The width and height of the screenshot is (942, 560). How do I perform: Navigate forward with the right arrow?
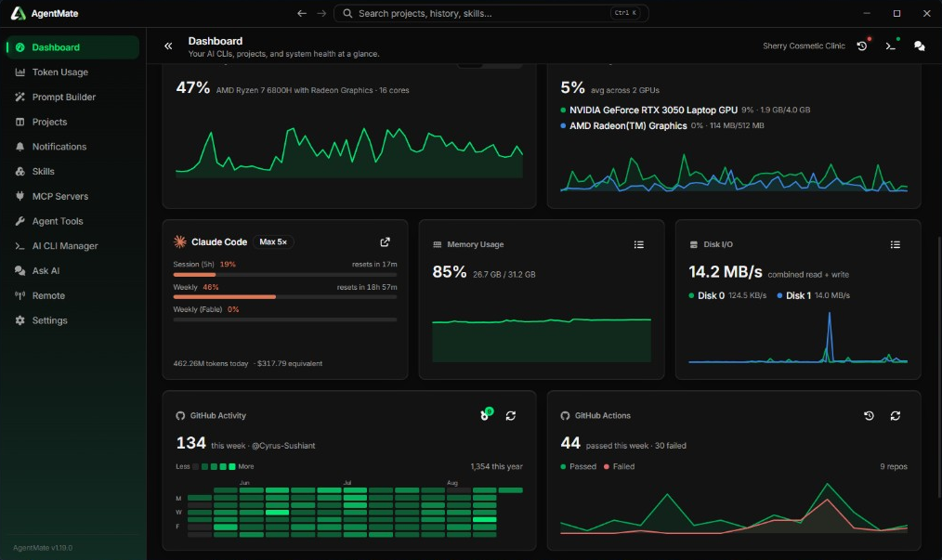click(x=322, y=13)
